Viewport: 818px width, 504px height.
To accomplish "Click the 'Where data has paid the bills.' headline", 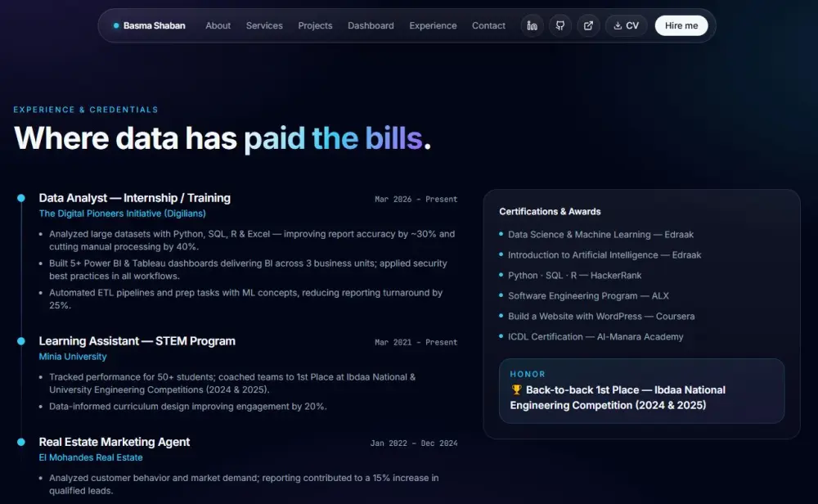I will click(222, 137).
